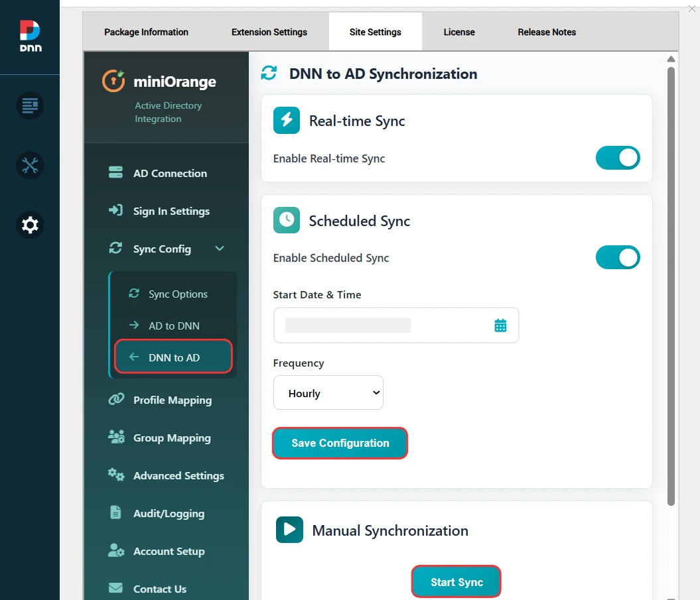The image size is (700, 600).
Task: Click the Start Date & Time input field
Action: pos(396,326)
